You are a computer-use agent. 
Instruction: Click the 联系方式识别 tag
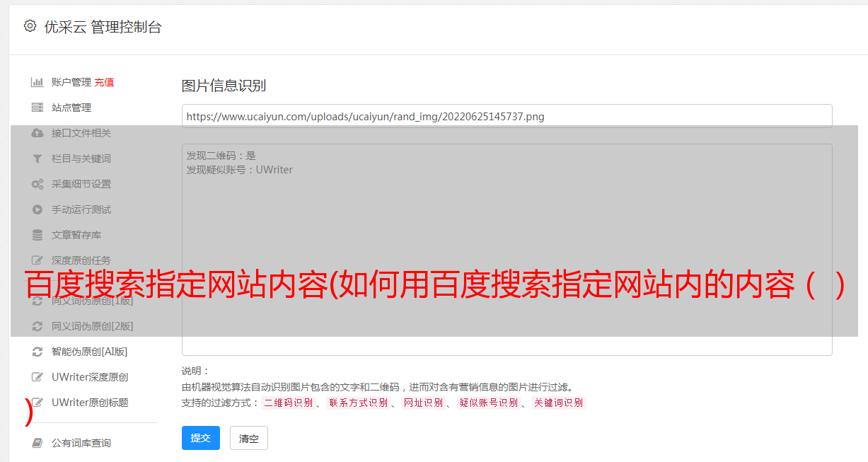(358, 403)
